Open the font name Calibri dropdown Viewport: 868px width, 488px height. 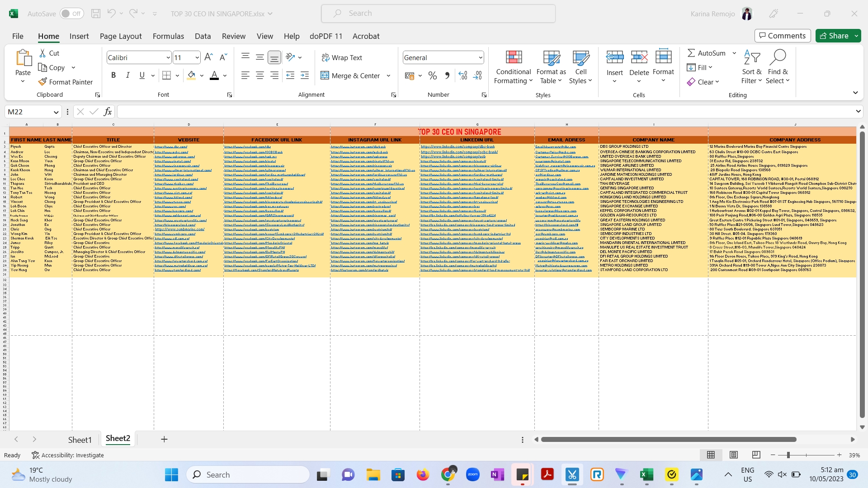click(x=168, y=57)
